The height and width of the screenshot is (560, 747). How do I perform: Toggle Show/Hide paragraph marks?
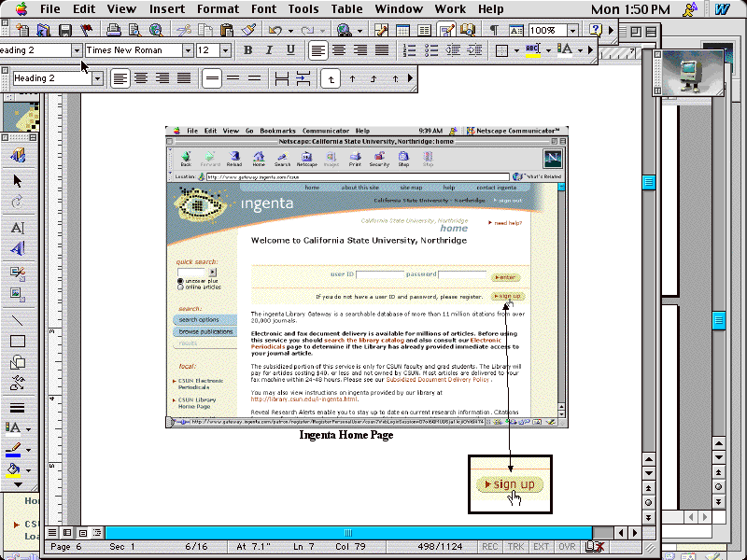click(x=495, y=30)
